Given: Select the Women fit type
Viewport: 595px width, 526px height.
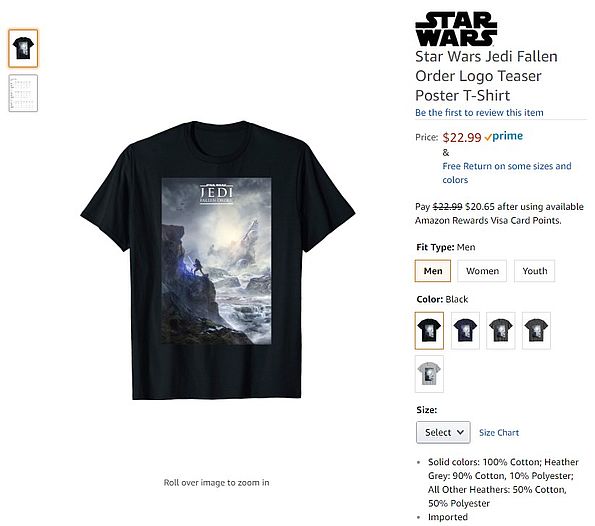Looking at the screenshot, I should point(482,271).
